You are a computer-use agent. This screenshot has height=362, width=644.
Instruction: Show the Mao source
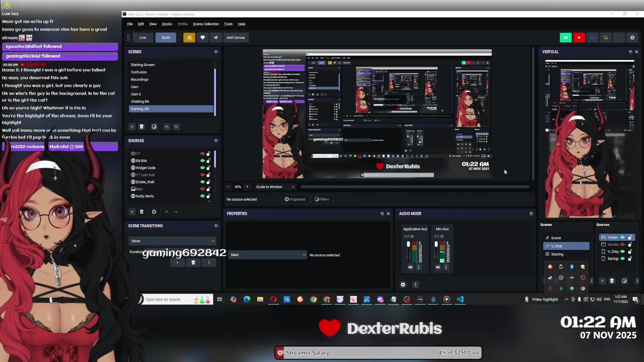[202, 189]
